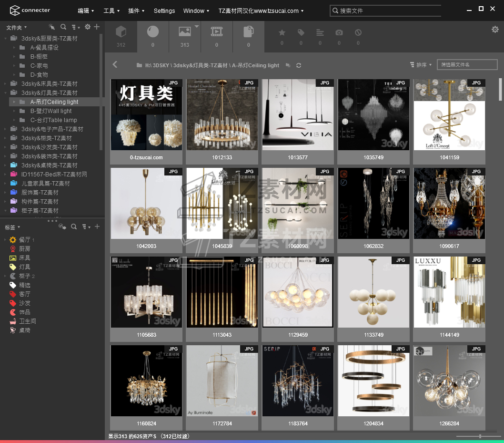The image size is (504, 443).
Task: Select the B-橱柜 folder
Action: click(39, 57)
